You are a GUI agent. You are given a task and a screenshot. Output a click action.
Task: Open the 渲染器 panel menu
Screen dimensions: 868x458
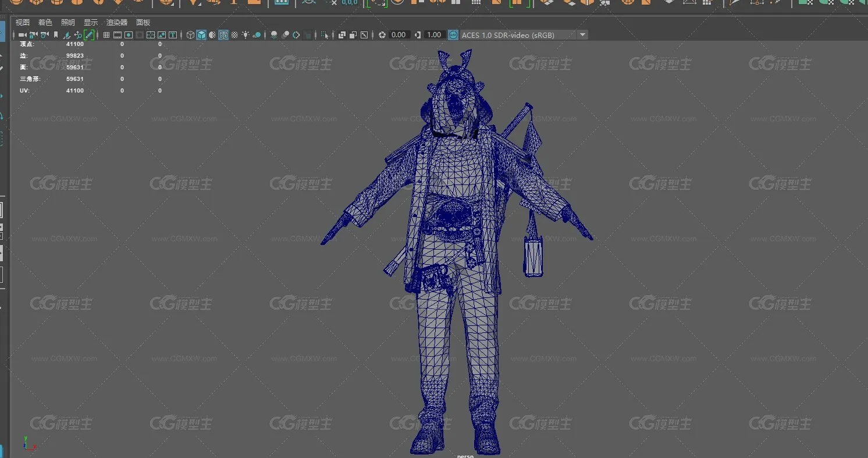[x=117, y=22]
